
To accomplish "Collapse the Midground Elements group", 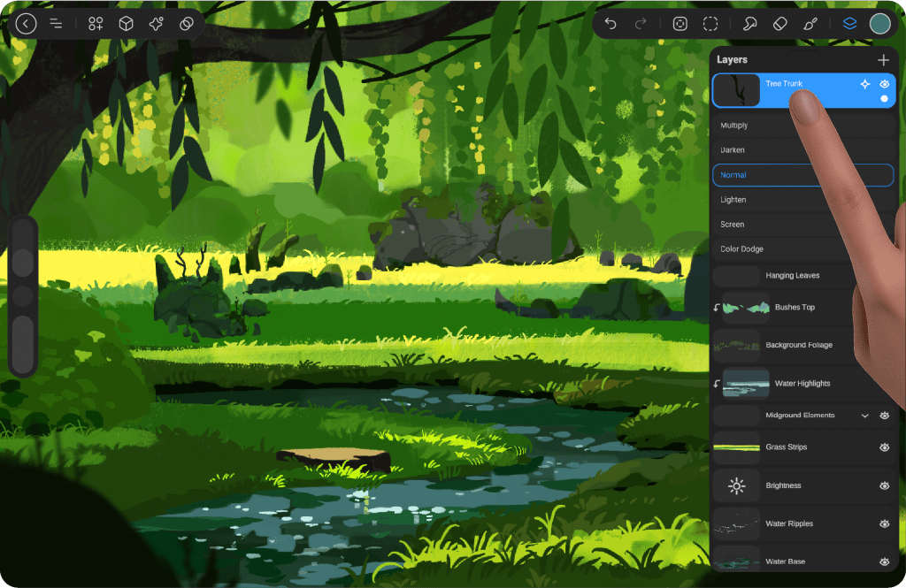I will (x=865, y=416).
